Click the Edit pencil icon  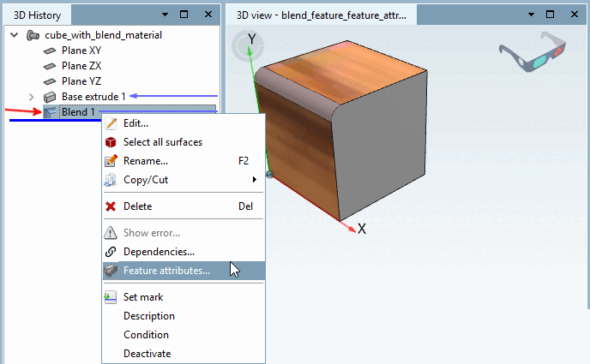[111, 123]
